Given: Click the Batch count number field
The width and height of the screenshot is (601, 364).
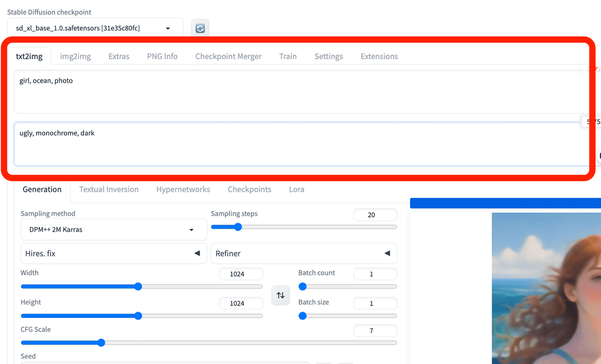Looking at the screenshot, I should coord(375,274).
